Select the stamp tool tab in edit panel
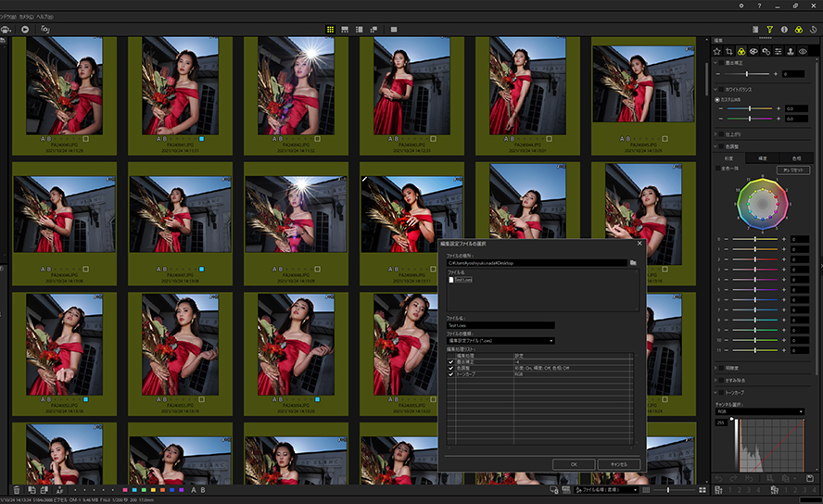This screenshot has width=823, height=504. [791, 51]
